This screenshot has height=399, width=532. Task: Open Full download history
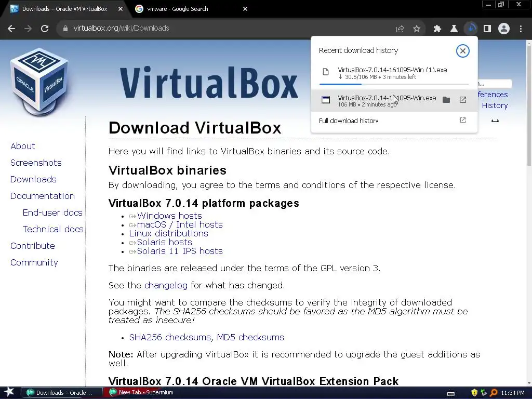click(x=394, y=121)
